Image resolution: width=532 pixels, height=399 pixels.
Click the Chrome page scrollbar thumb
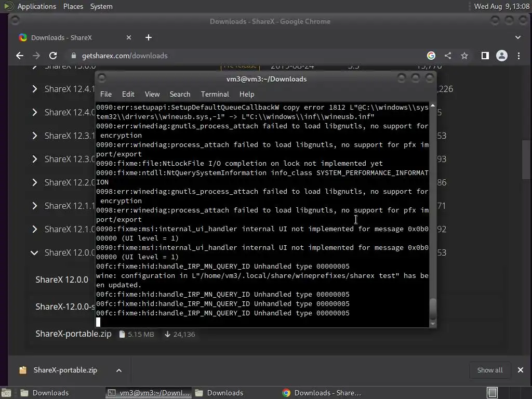tap(526, 159)
